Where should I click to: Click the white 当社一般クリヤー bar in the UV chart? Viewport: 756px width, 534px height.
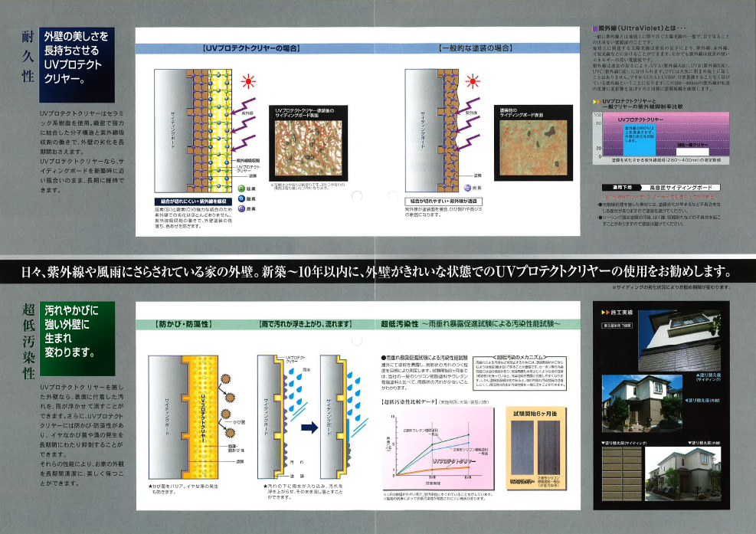[692, 151]
